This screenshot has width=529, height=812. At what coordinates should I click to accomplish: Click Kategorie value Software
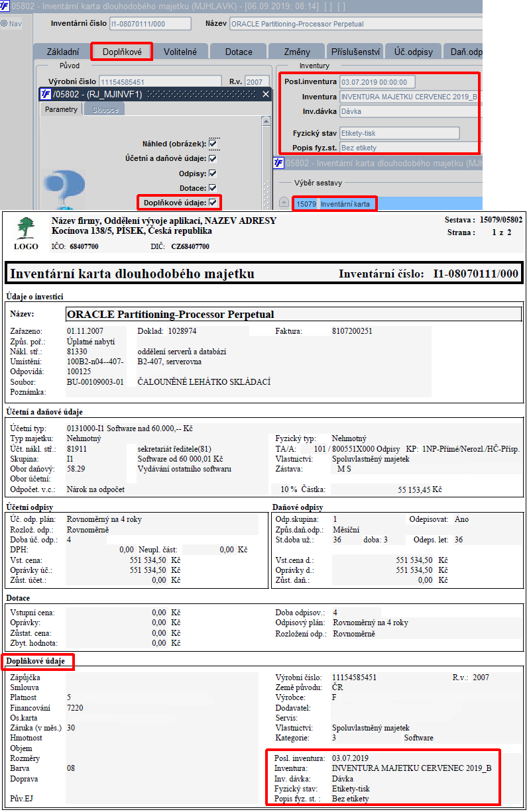click(418, 737)
